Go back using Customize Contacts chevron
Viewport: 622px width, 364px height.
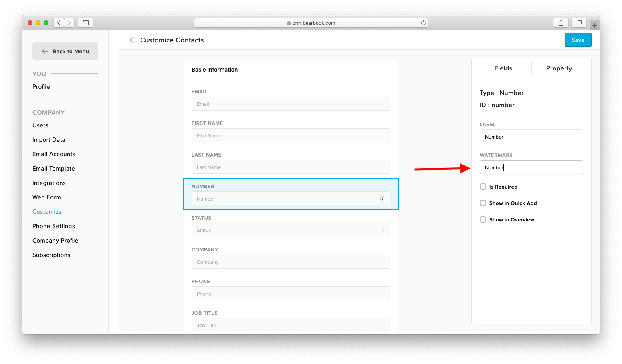coord(131,40)
